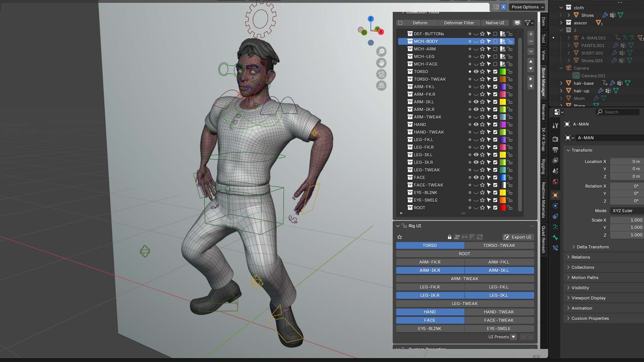Open the layer specials chevron menu
Screen dimensions: 644x362
[531, 52]
